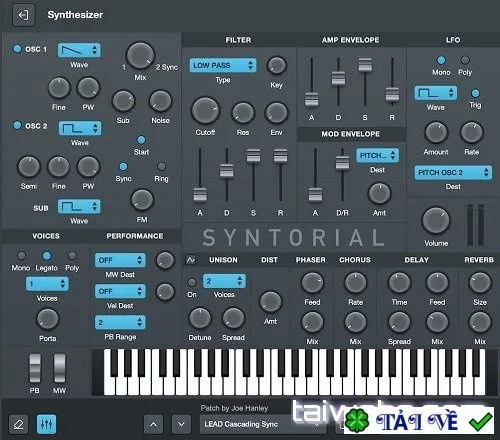Screen dimensions: 500x440
Task: Click the amp envelope Attack slider
Action: [x=312, y=99]
